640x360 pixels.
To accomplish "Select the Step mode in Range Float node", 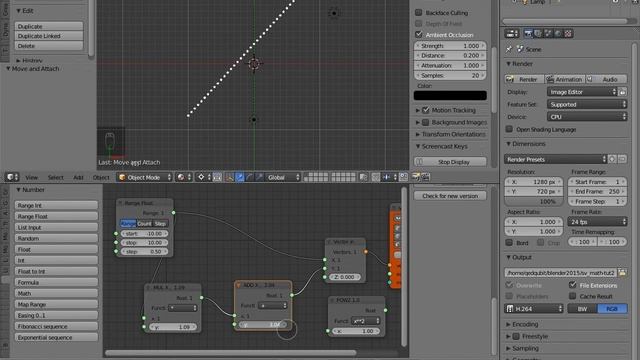I will click(x=160, y=224).
